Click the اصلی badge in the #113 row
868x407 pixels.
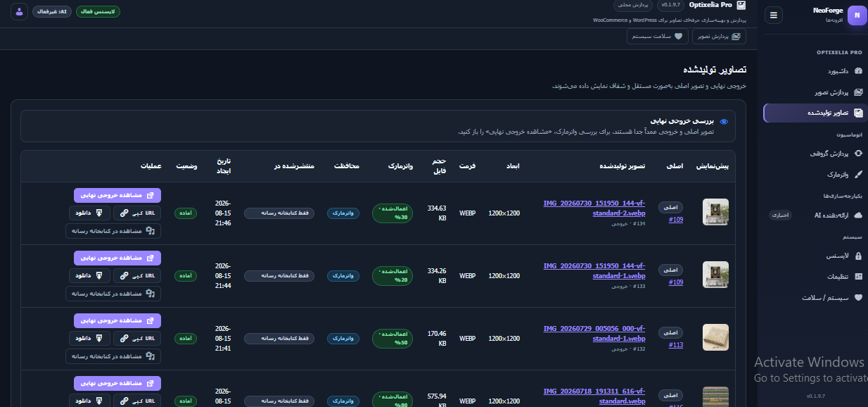[671, 333]
